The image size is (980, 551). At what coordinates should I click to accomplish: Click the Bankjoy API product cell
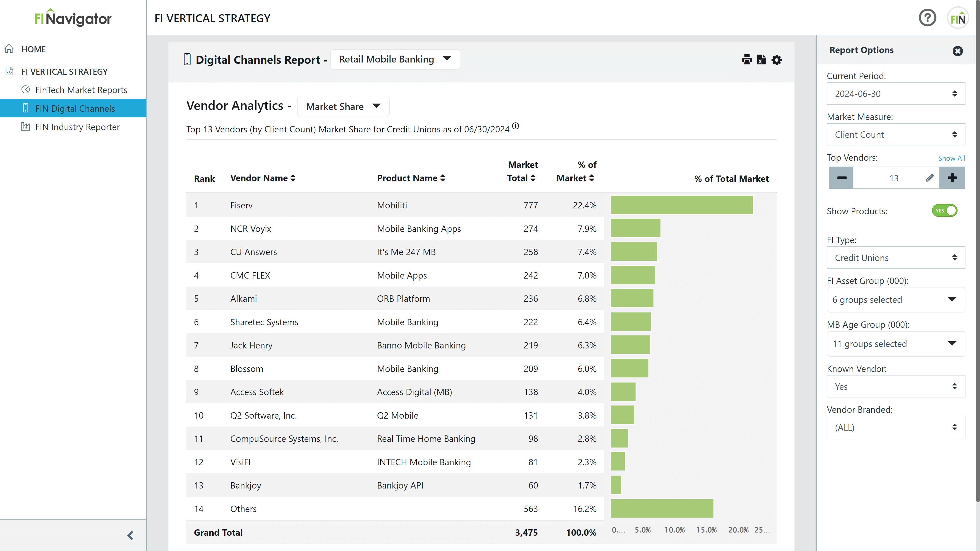click(x=400, y=485)
